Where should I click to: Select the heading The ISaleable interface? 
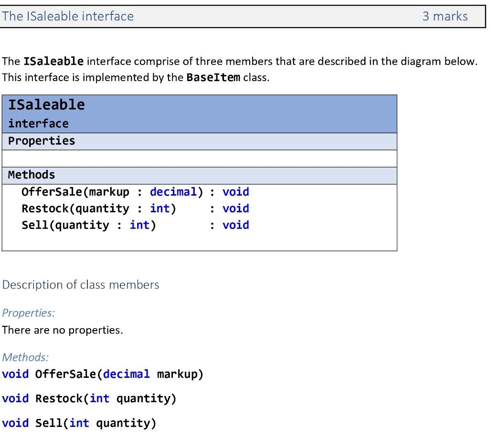click(68, 16)
